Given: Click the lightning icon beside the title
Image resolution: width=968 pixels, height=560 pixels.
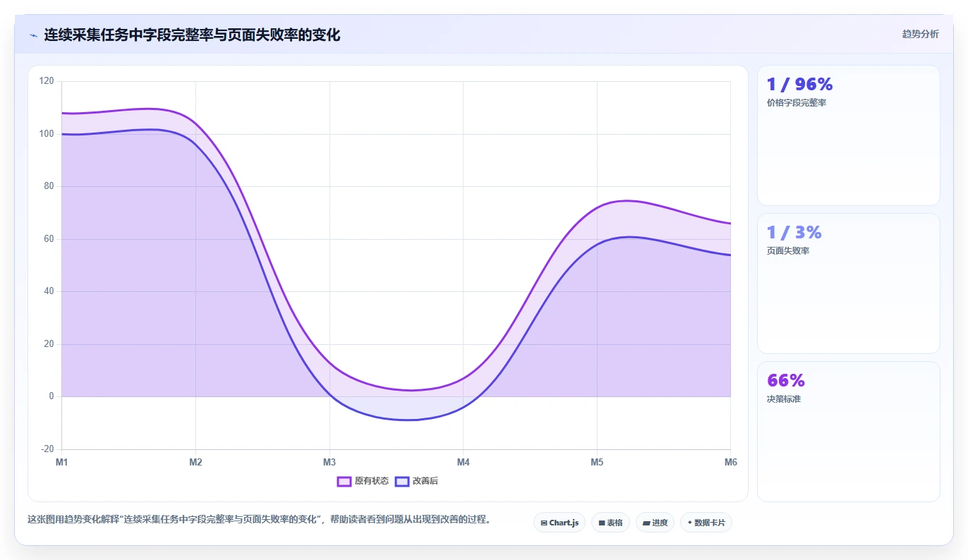Looking at the screenshot, I should (34, 35).
